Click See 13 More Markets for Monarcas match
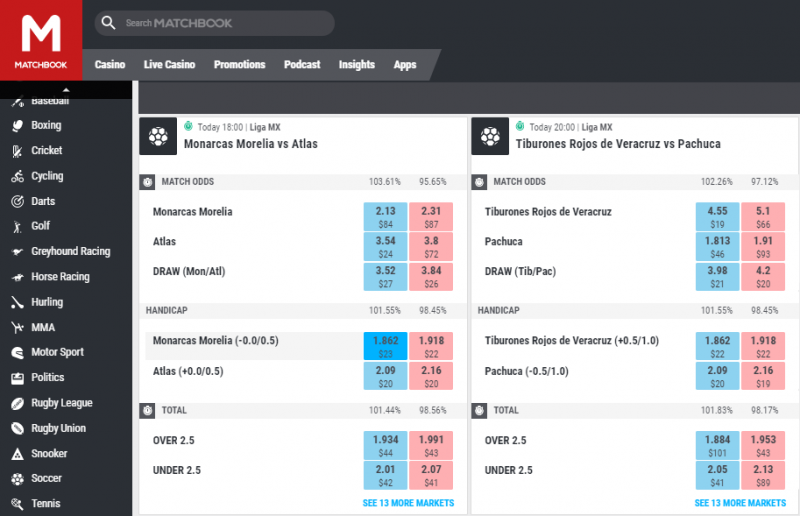Screen dimensions: 800x516 [x=408, y=503]
